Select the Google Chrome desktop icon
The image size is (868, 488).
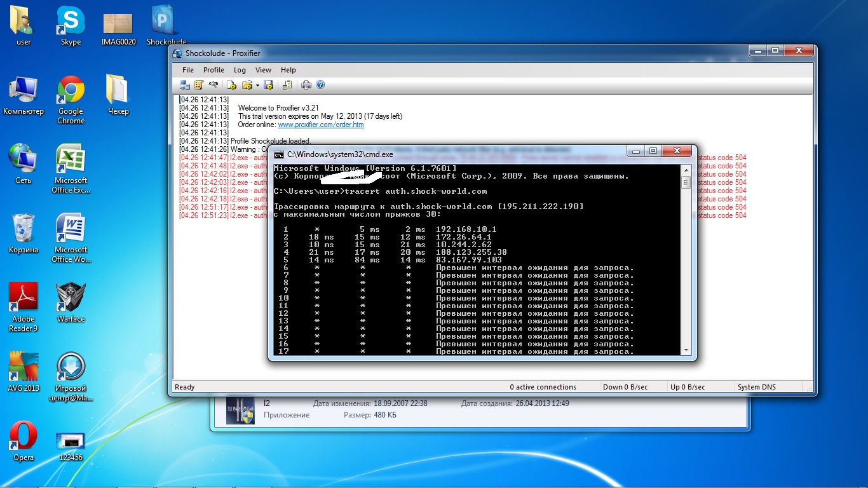(x=71, y=100)
